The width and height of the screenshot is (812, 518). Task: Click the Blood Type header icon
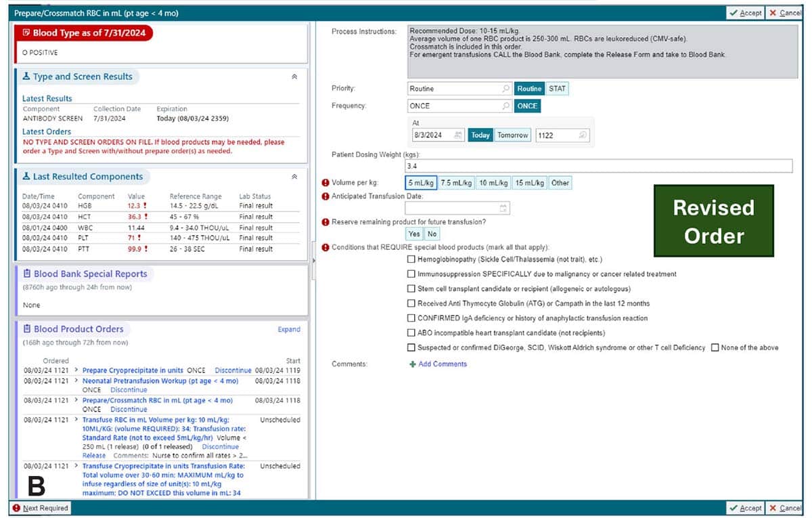tap(26, 33)
